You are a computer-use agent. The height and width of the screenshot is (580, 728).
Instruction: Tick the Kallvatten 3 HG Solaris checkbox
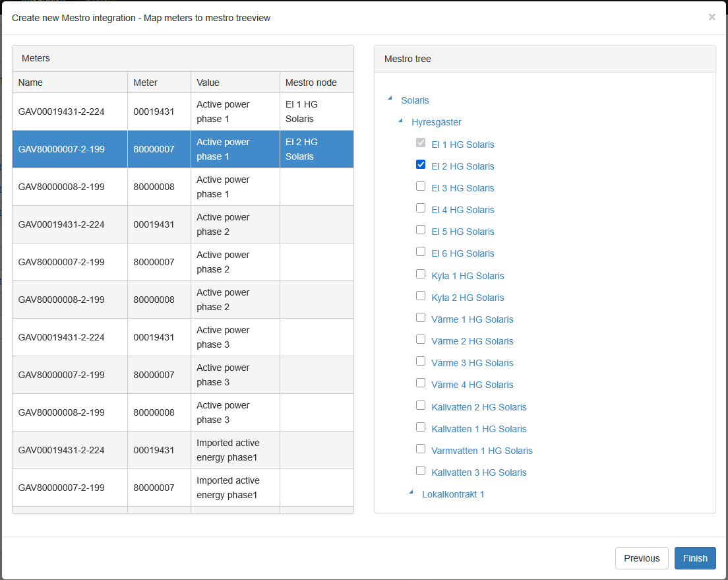click(421, 471)
